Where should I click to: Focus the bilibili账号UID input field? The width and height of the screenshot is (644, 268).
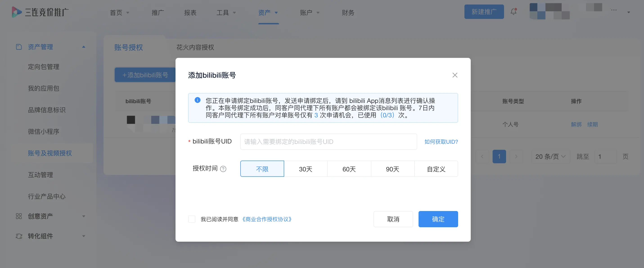(x=329, y=142)
